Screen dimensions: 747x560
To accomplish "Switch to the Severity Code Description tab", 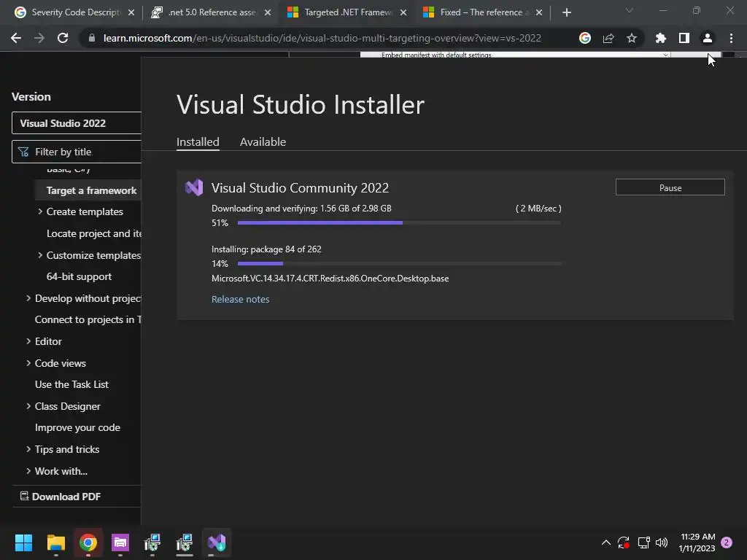I will click(x=75, y=12).
